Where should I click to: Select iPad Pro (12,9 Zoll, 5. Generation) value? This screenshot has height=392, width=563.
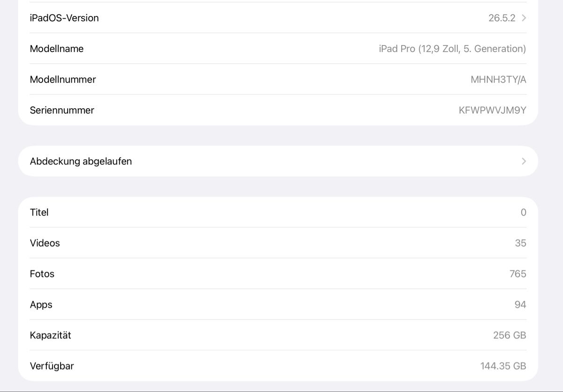452,49
